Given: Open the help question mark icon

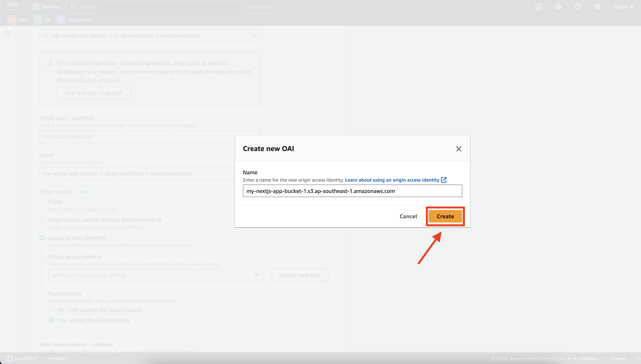Looking at the screenshot, I should pos(578,7).
